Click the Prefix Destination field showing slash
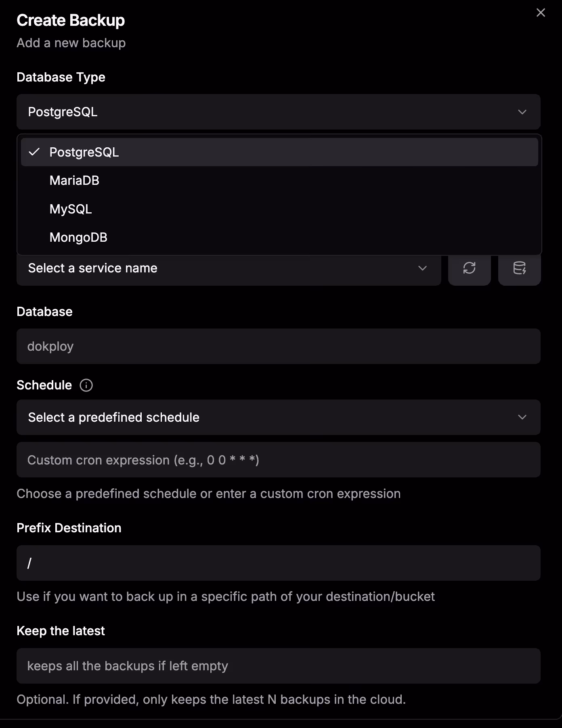The image size is (562, 728). pyautogui.click(x=278, y=563)
